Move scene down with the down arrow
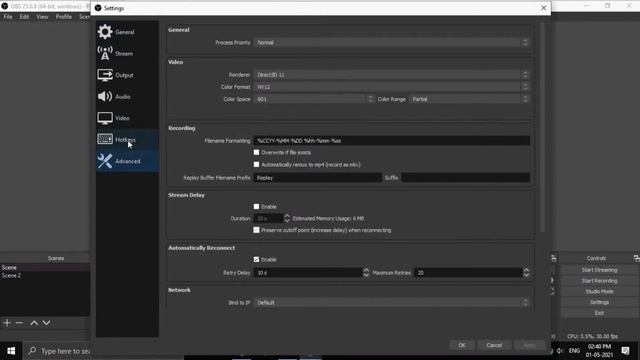The height and width of the screenshot is (360, 640). coord(47,323)
